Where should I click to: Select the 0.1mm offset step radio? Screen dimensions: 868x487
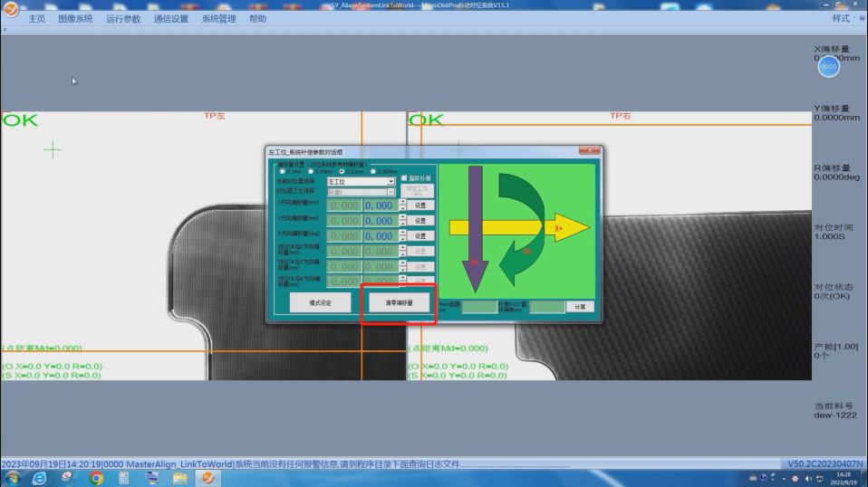pyautogui.click(x=282, y=171)
